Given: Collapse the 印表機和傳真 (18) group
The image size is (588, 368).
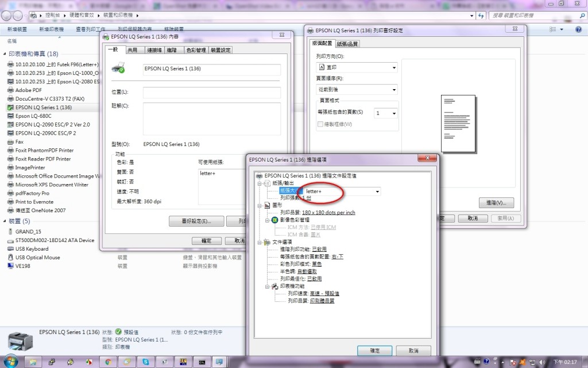Looking at the screenshot, I should point(5,53).
